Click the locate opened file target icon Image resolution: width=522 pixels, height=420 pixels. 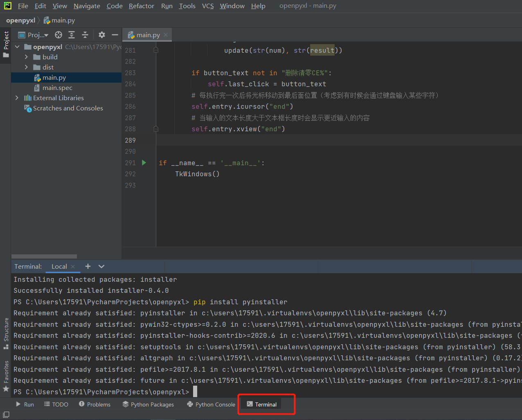pos(59,35)
